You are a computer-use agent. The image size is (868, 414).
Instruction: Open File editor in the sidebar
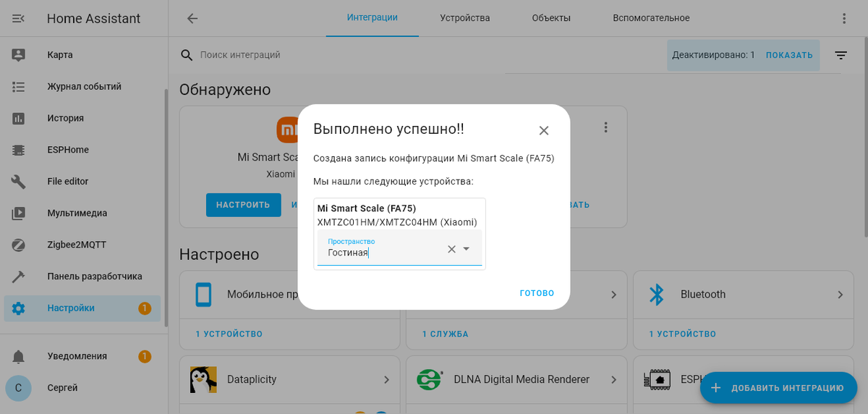coord(82,182)
